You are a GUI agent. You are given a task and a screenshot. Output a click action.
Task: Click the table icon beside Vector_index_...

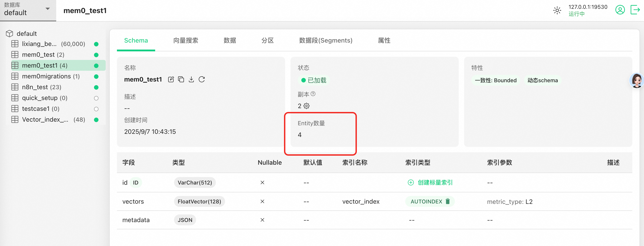(x=15, y=119)
